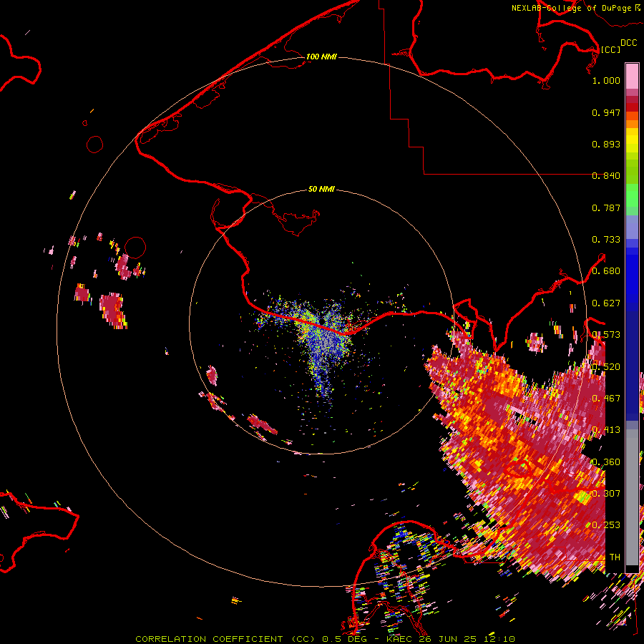Click the 0.680 scale value label
Viewport: 644px width, 644px height.
click(x=606, y=271)
